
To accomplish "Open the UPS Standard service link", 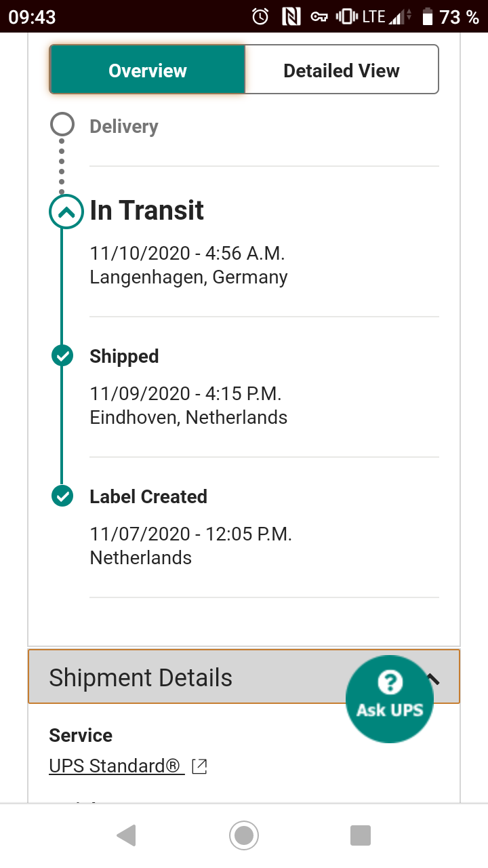I will point(115,766).
